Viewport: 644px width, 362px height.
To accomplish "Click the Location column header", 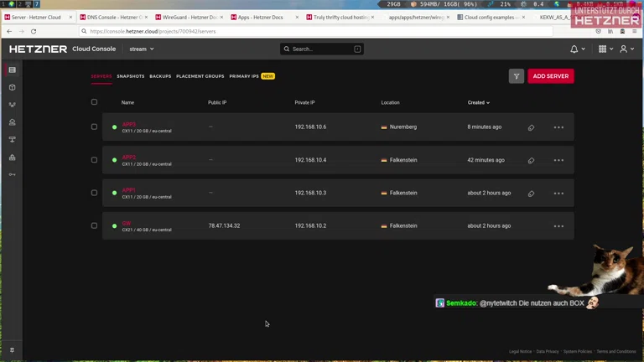I will 390,102.
